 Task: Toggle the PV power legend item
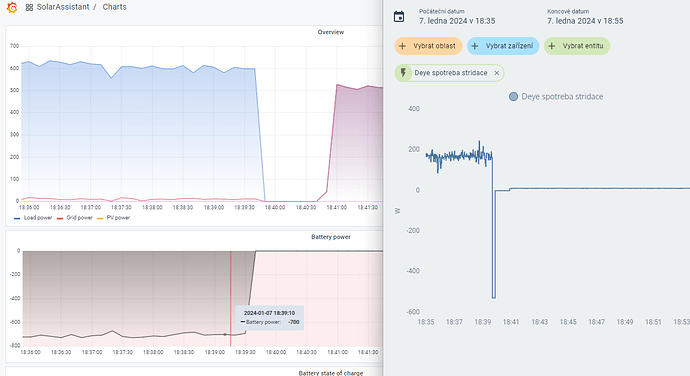113,218
